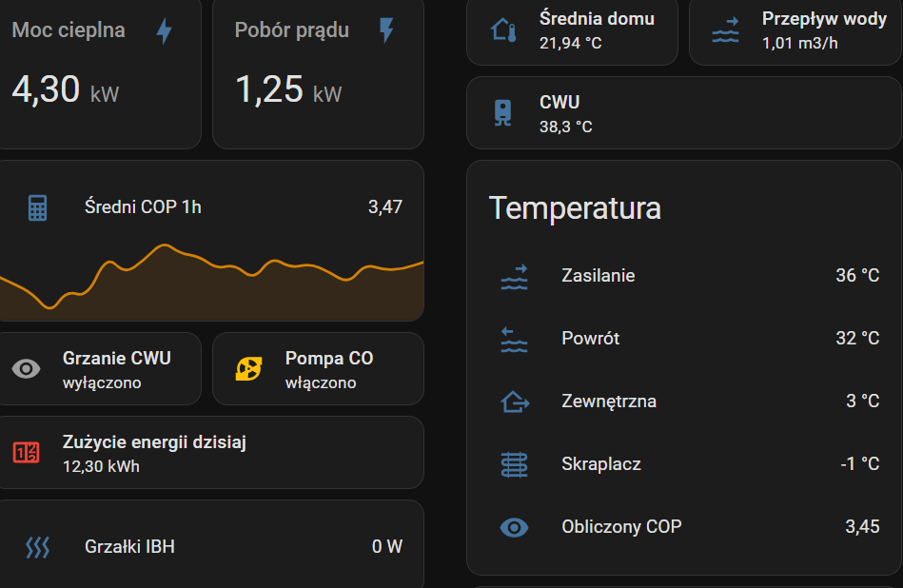Toggle the Pompa CO yellow fan icon
This screenshot has height=588, width=903.
click(x=249, y=369)
